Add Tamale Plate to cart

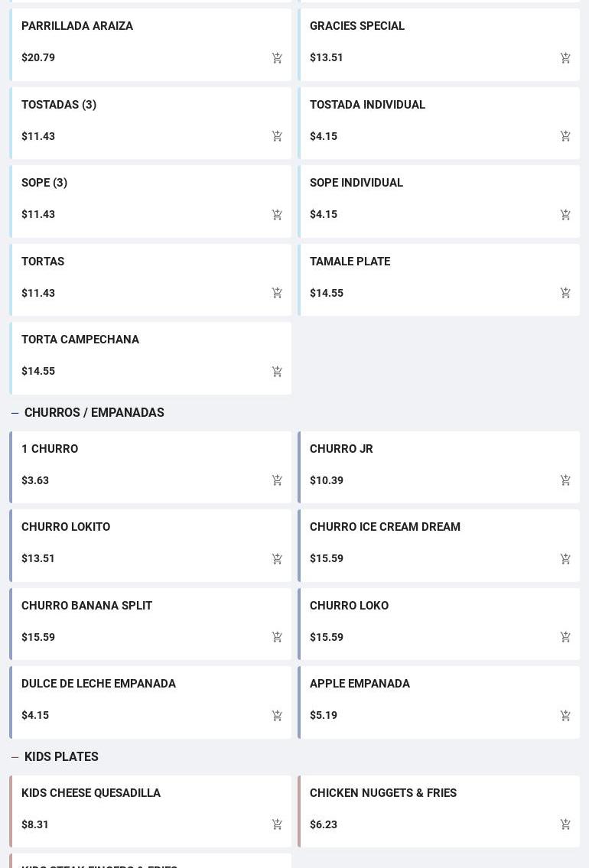[565, 293]
